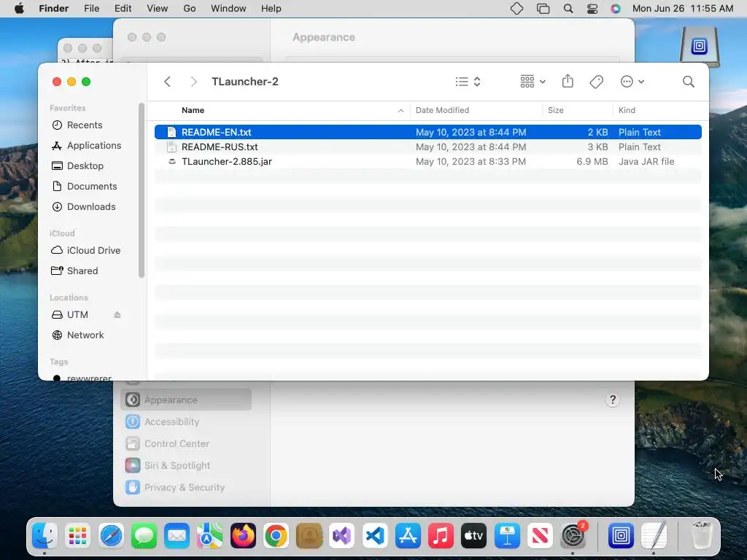Select Appearance in System Settings sidebar
Image resolution: width=747 pixels, height=560 pixels.
[x=186, y=400]
